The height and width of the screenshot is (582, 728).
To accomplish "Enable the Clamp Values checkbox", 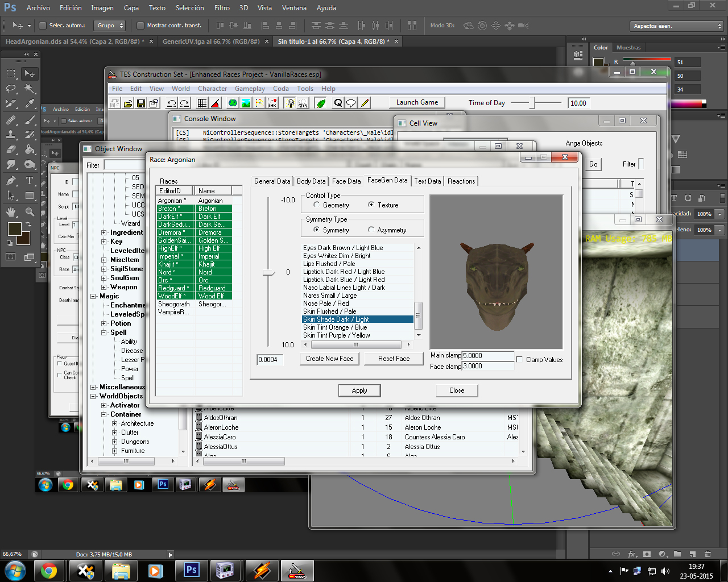I will [x=519, y=359].
